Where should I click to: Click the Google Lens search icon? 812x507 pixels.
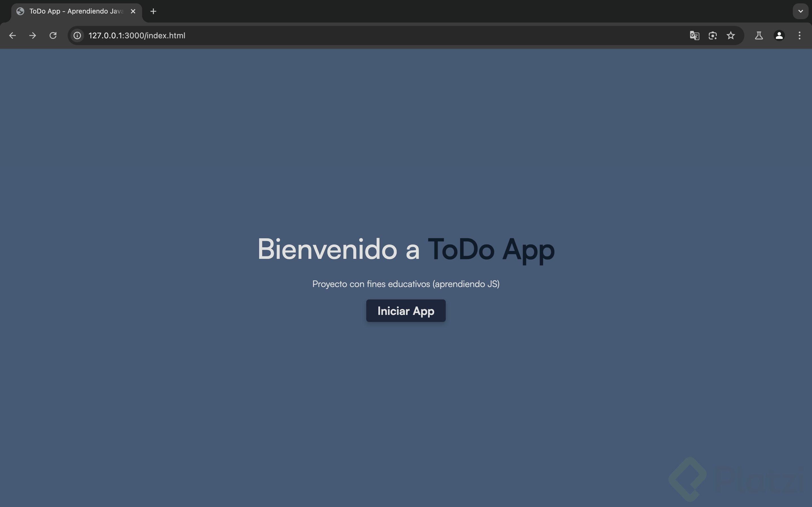tap(713, 35)
